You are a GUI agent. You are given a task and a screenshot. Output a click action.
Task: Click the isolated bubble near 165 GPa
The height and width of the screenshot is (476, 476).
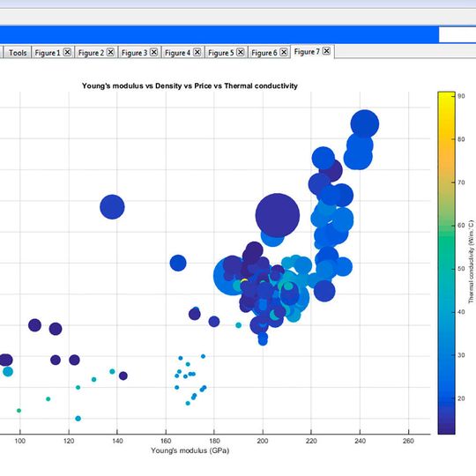tap(178, 263)
